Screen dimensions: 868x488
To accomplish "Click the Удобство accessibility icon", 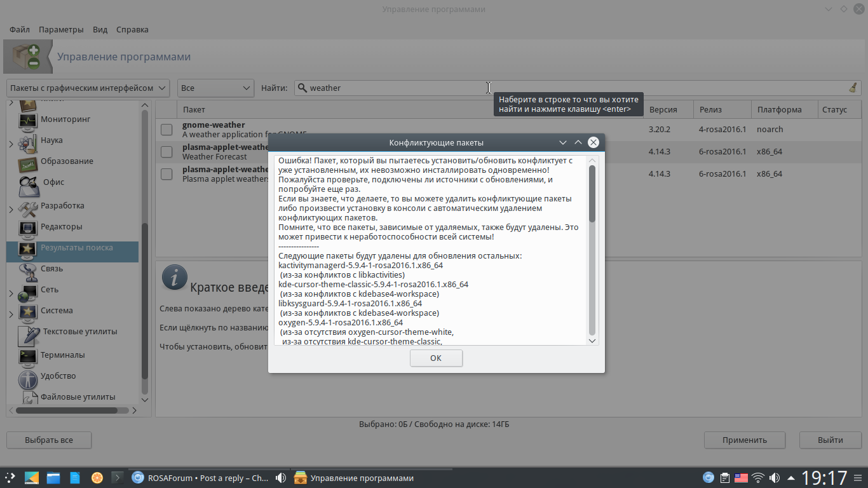I will [28, 379].
